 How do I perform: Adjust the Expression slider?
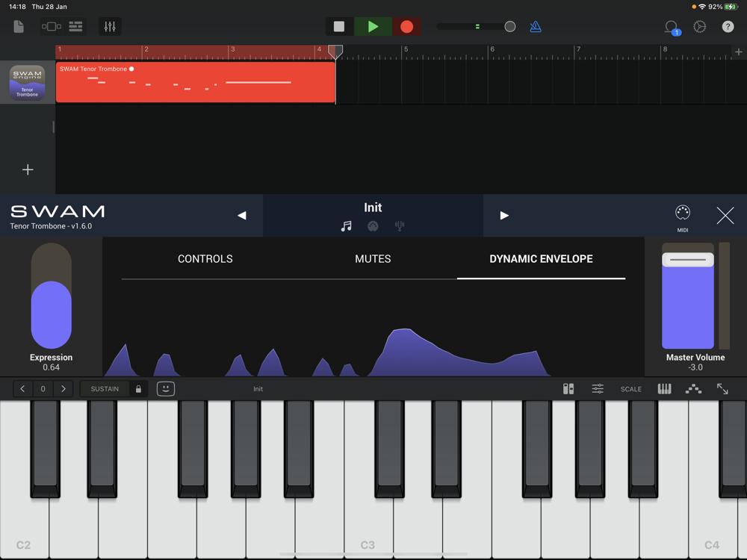[x=52, y=296]
